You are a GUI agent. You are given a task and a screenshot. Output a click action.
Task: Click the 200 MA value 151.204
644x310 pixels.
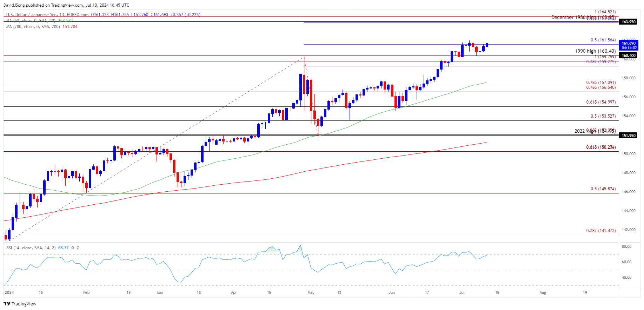tap(70, 27)
